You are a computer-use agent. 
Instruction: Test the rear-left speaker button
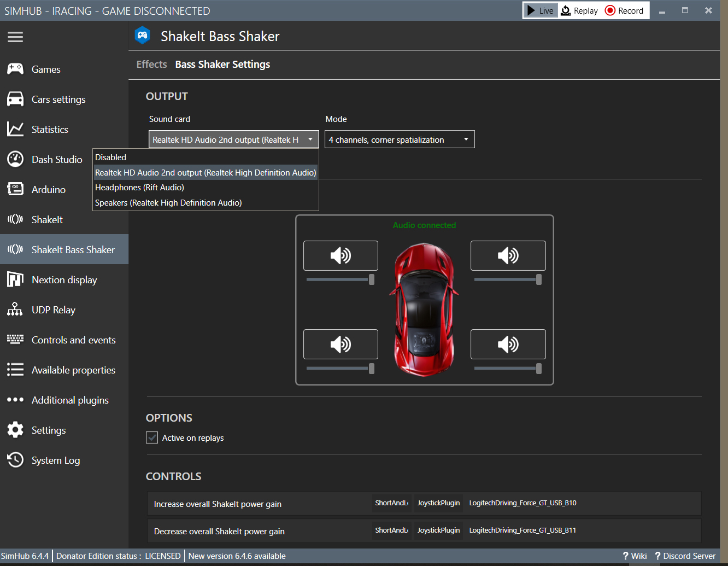pos(340,344)
